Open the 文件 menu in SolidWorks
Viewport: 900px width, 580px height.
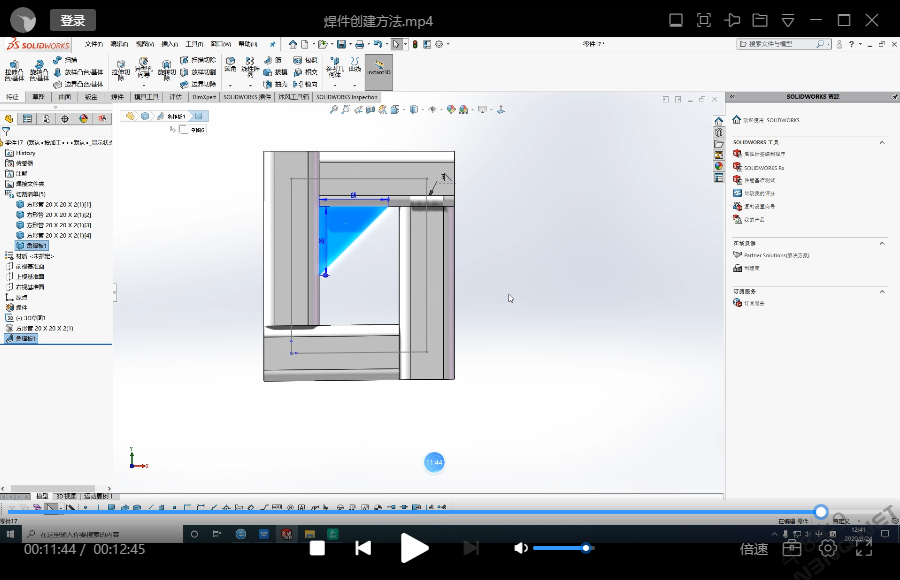94,44
